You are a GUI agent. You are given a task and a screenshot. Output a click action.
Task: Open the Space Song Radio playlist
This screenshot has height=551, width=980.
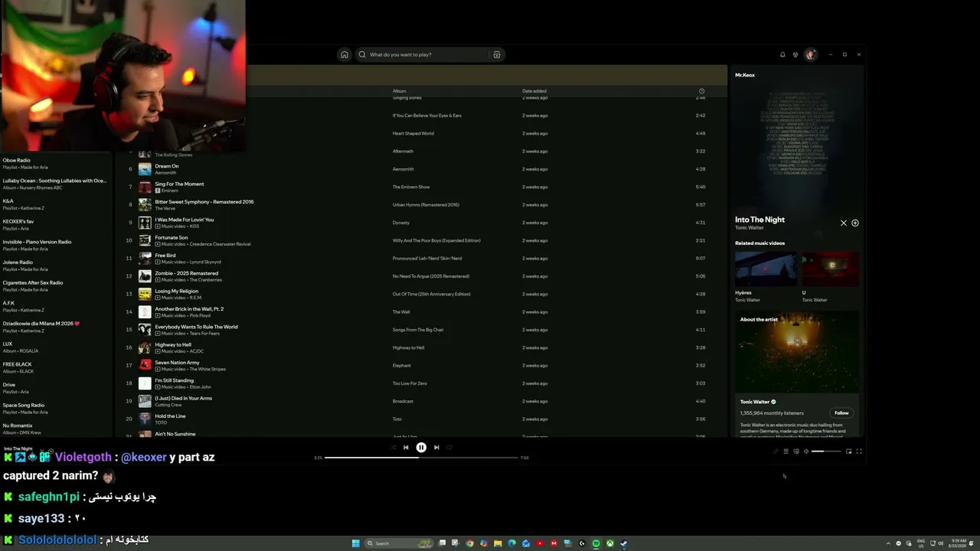click(55, 409)
